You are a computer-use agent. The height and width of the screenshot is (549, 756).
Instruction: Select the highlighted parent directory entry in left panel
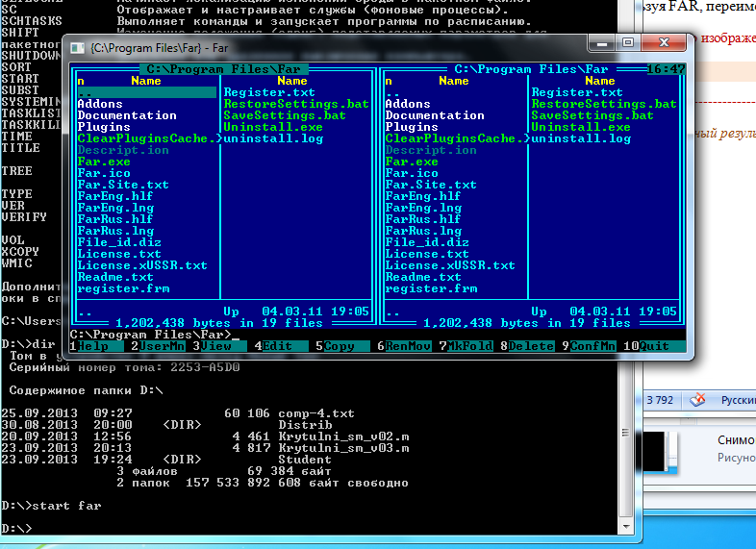[146, 92]
